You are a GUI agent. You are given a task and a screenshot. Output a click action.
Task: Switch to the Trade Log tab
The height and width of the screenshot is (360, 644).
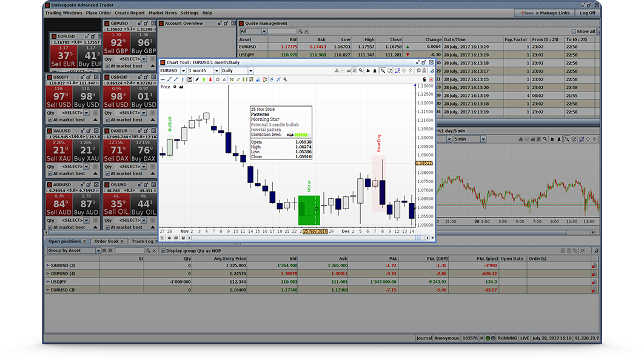tap(143, 241)
